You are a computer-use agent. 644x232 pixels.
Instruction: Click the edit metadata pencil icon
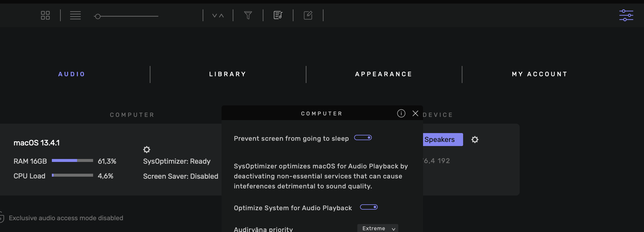point(308,15)
